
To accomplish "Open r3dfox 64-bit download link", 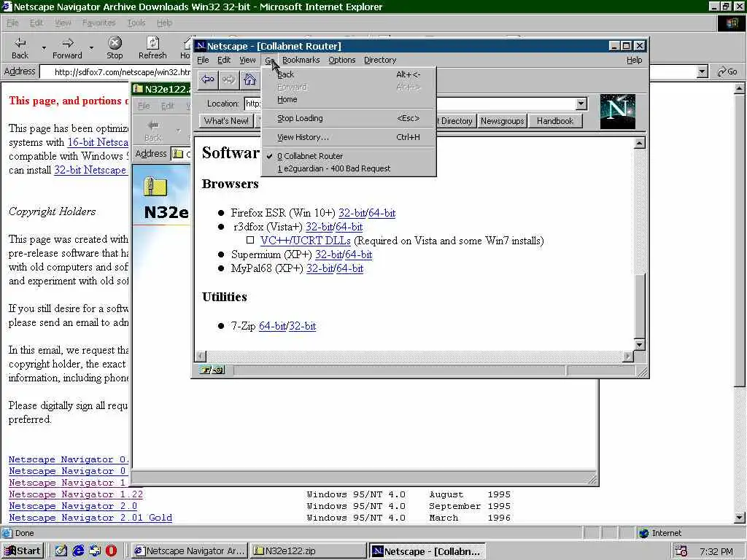I will pyautogui.click(x=349, y=227).
